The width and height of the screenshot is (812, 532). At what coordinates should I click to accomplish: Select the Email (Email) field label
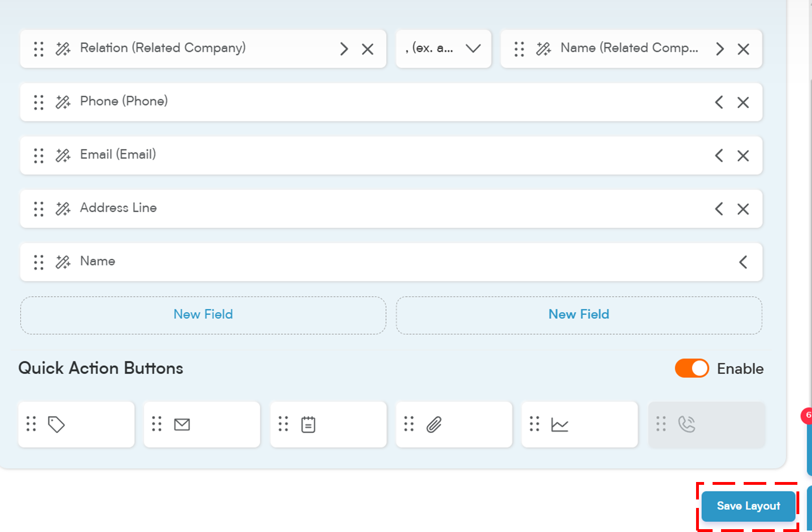click(x=118, y=154)
